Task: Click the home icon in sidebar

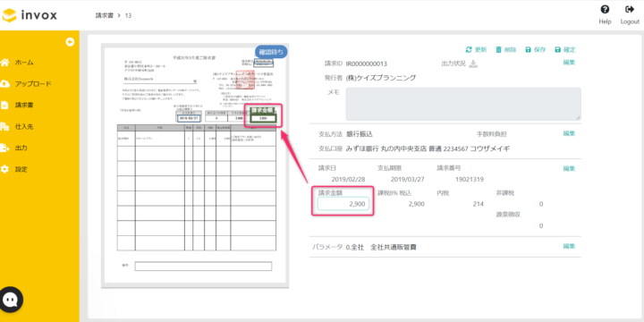Action: 5,63
